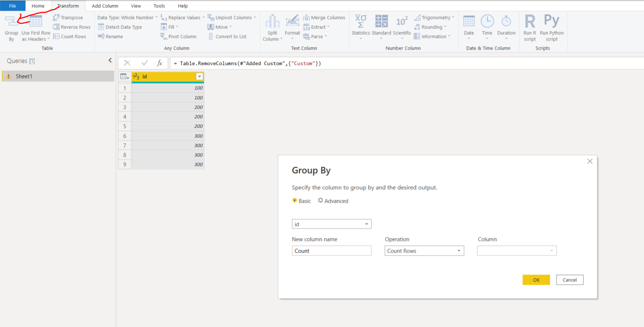Click the New column name field
Image resolution: width=644 pixels, height=327 pixels.
coord(332,250)
